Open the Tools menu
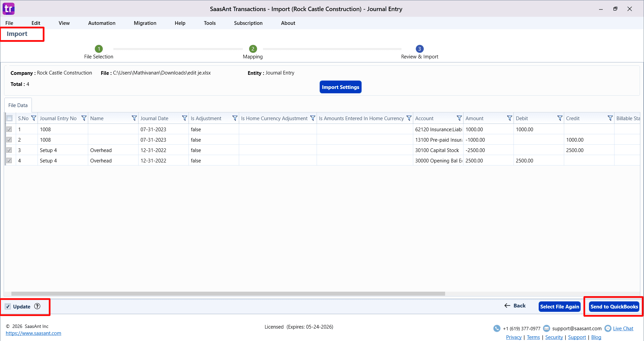Image resolution: width=644 pixels, height=341 pixels. [x=210, y=23]
